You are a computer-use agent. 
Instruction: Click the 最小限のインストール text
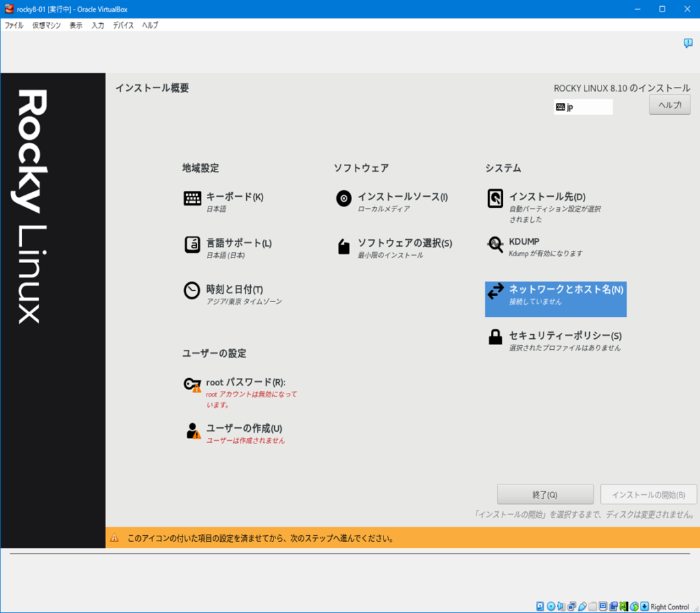point(390,256)
